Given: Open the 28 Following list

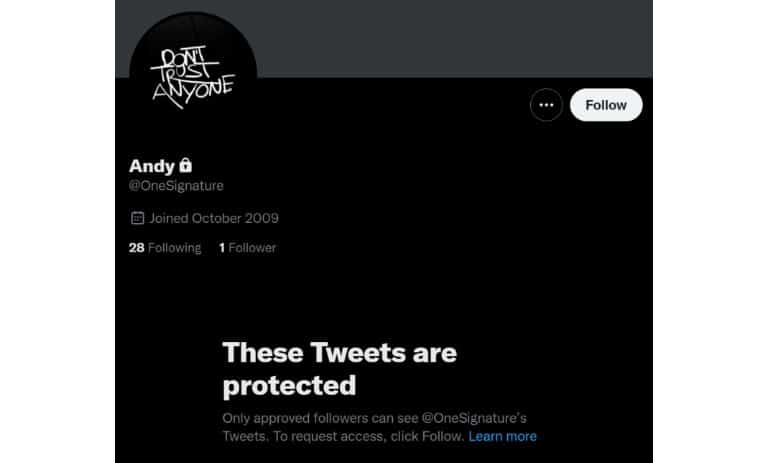Looking at the screenshot, I should tap(165, 248).
